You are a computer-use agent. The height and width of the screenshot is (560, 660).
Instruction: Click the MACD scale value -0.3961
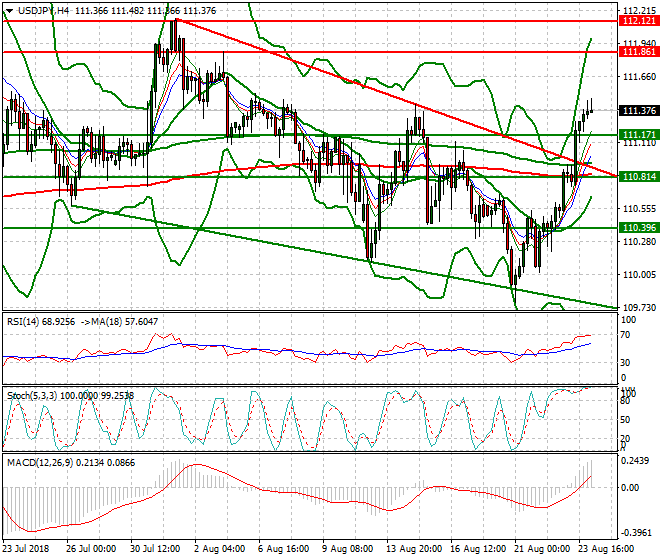634,533
